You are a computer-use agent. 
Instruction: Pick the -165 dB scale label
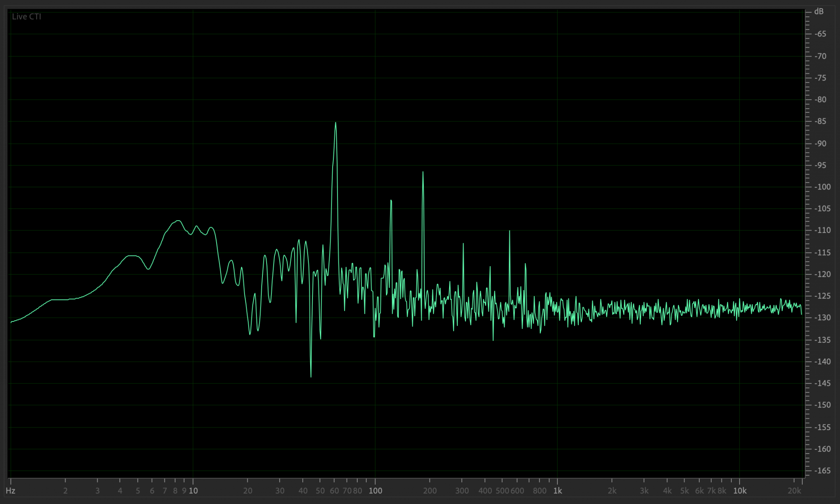click(822, 471)
